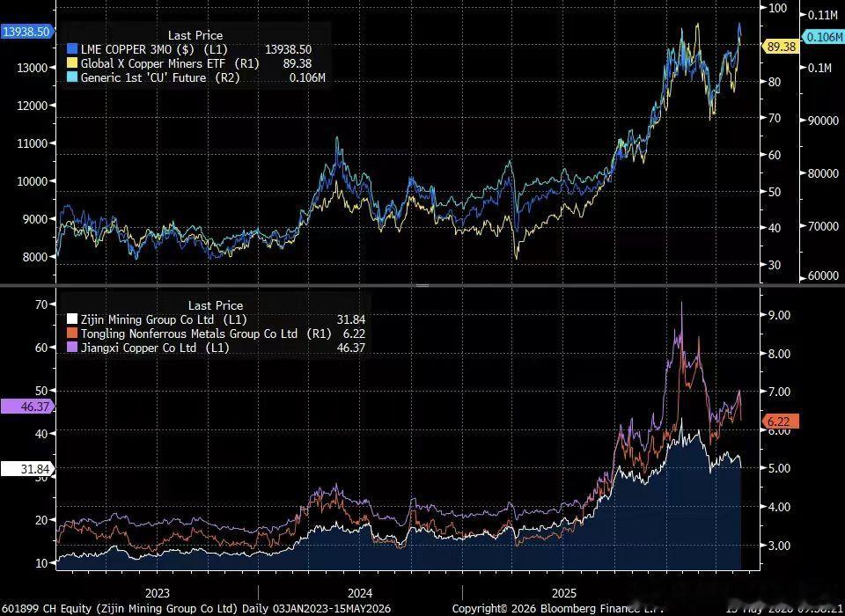Click the 13938.50 value in upper legend

click(x=289, y=49)
